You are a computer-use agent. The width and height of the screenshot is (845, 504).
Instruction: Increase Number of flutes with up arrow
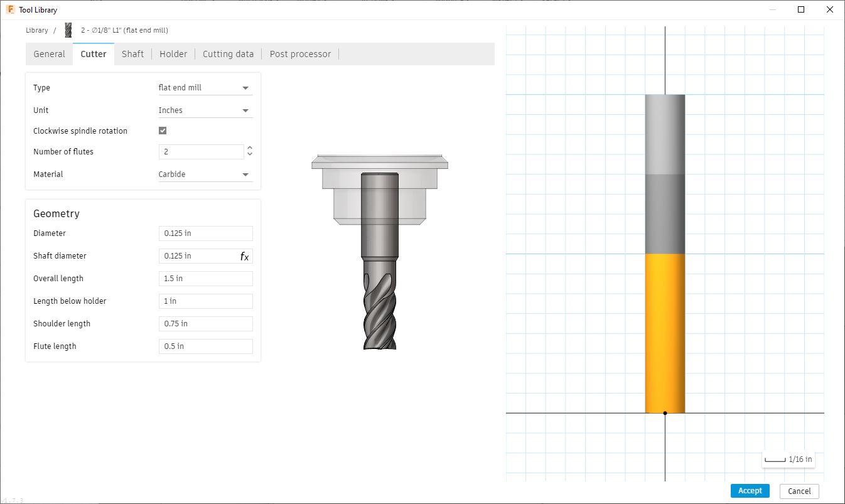pos(250,148)
